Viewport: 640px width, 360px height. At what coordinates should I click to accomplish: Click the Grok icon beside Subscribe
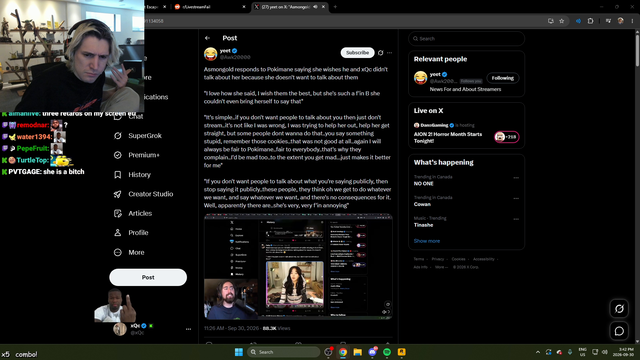click(x=380, y=53)
